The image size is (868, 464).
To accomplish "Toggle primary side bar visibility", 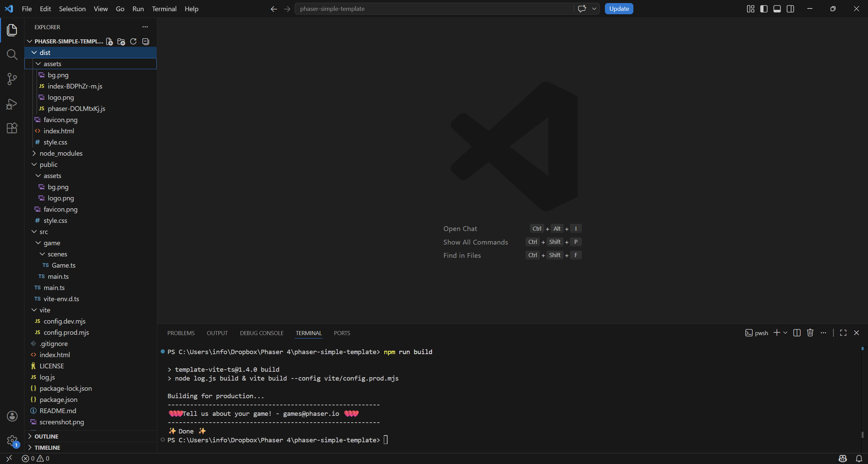I will coord(764,9).
